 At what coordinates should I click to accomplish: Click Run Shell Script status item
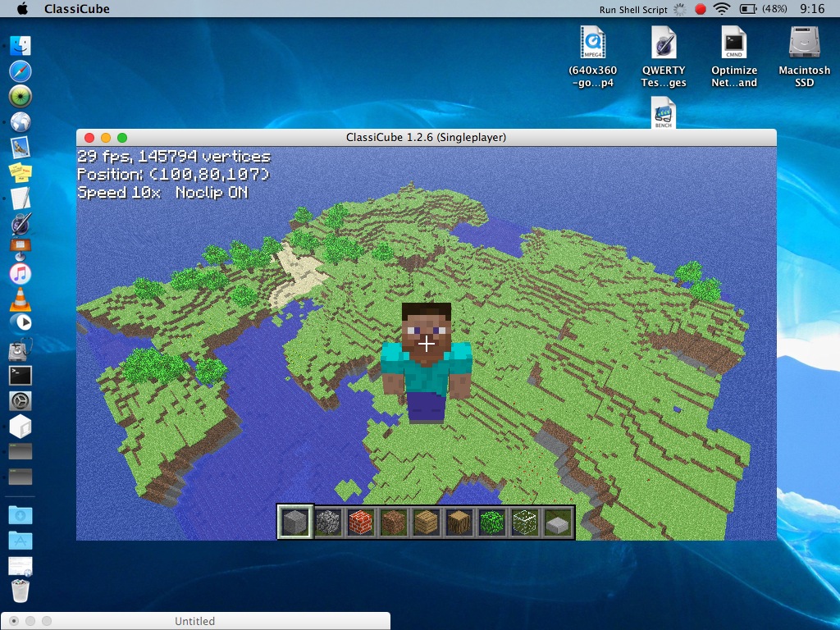(x=633, y=10)
